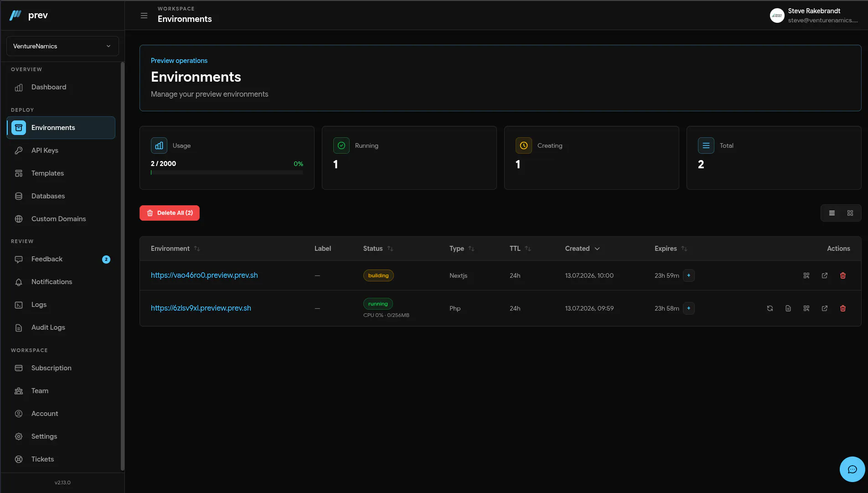Click the Php type cell

[x=455, y=308]
